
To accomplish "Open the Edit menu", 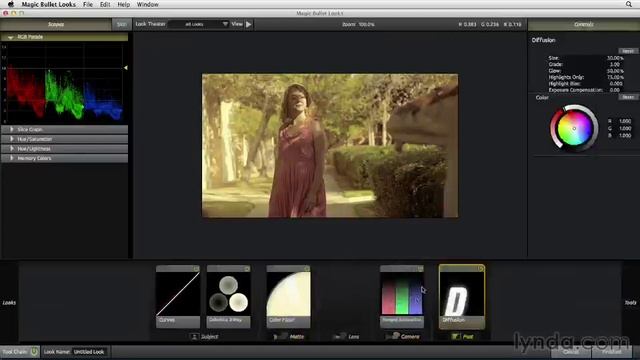I will click(x=105, y=4).
